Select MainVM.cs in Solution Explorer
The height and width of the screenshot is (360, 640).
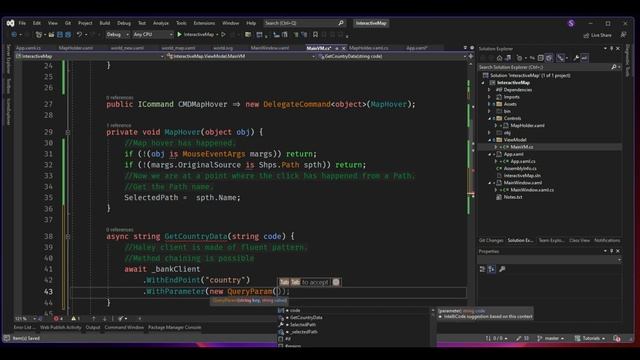coord(522,147)
